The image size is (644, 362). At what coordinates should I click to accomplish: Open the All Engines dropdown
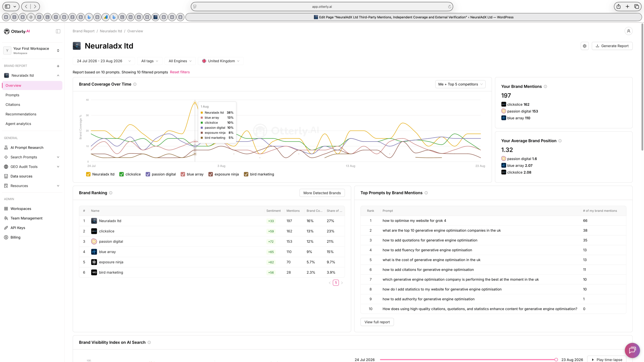(x=180, y=61)
